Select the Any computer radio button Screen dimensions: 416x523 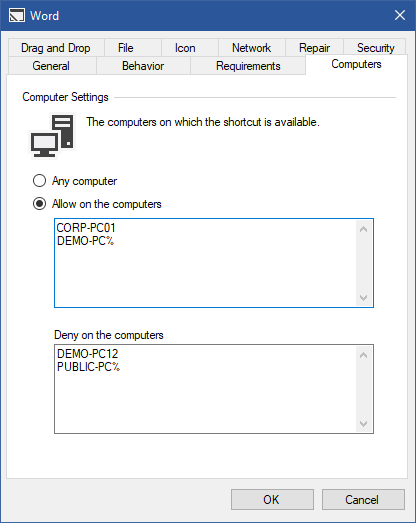(x=39, y=181)
